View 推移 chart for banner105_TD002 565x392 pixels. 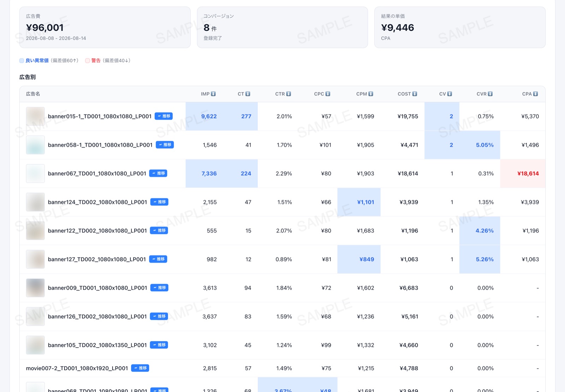159,345
